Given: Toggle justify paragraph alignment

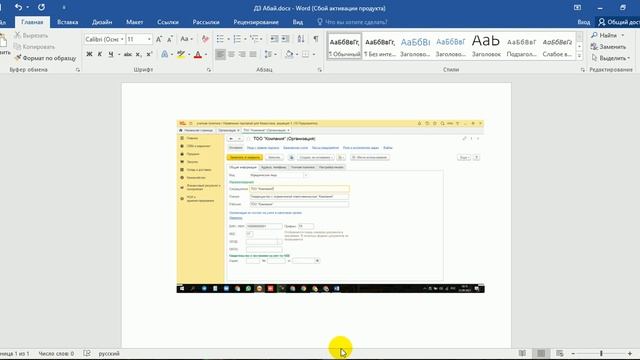Looking at the screenshot, I should [253, 54].
